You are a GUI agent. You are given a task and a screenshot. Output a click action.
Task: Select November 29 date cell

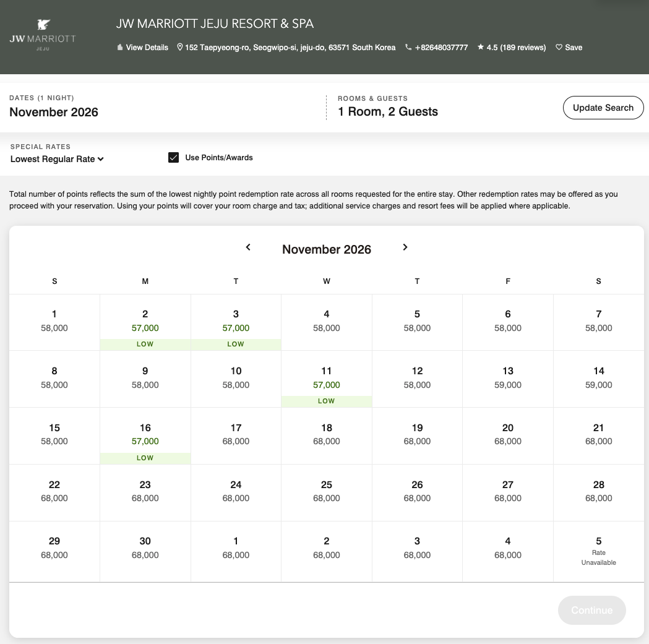coord(54,551)
